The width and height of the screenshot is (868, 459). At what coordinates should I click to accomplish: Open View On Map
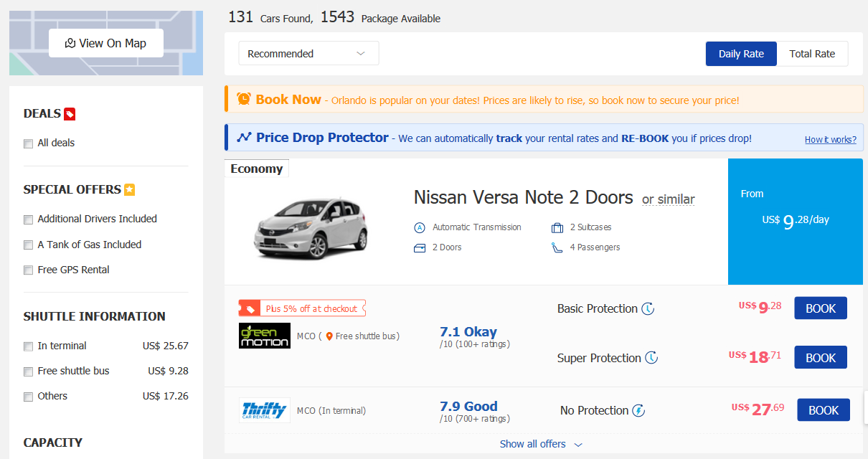(106, 43)
